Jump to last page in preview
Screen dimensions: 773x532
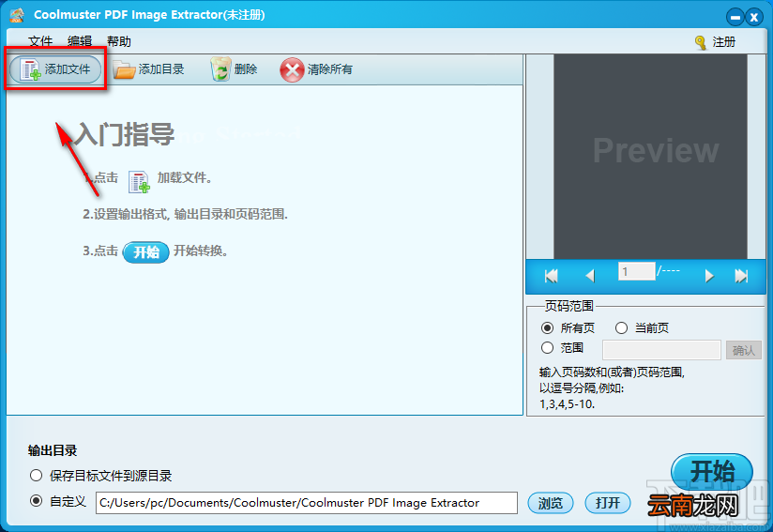tap(741, 276)
